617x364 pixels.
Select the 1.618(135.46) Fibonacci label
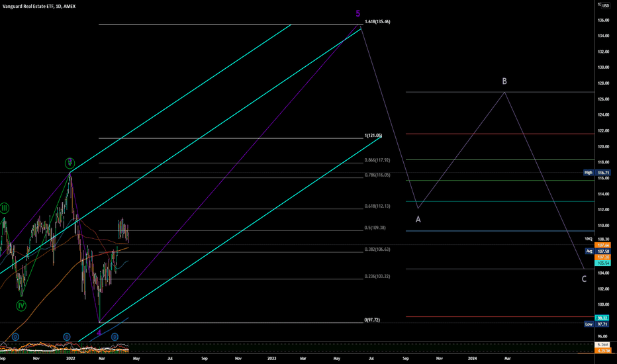pyautogui.click(x=377, y=22)
